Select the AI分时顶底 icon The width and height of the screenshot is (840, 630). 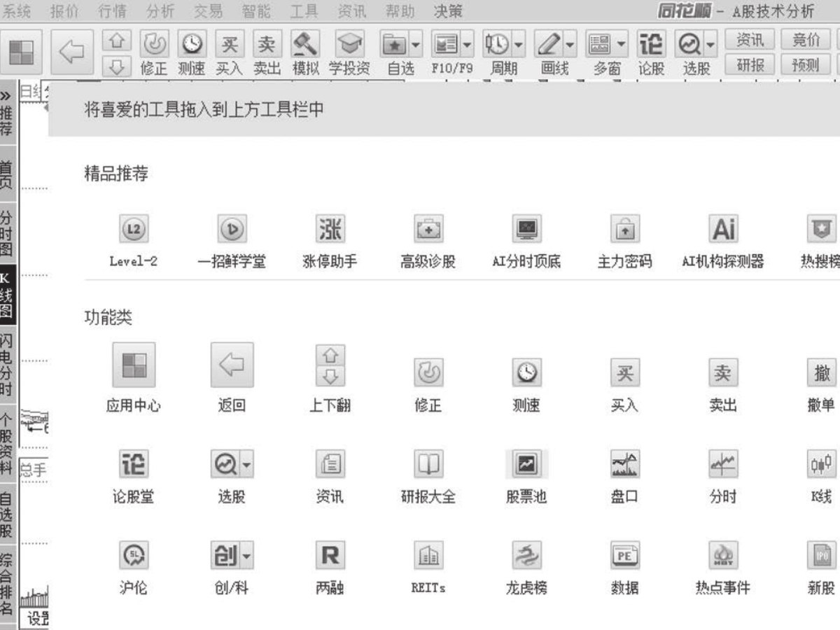(x=526, y=229)
